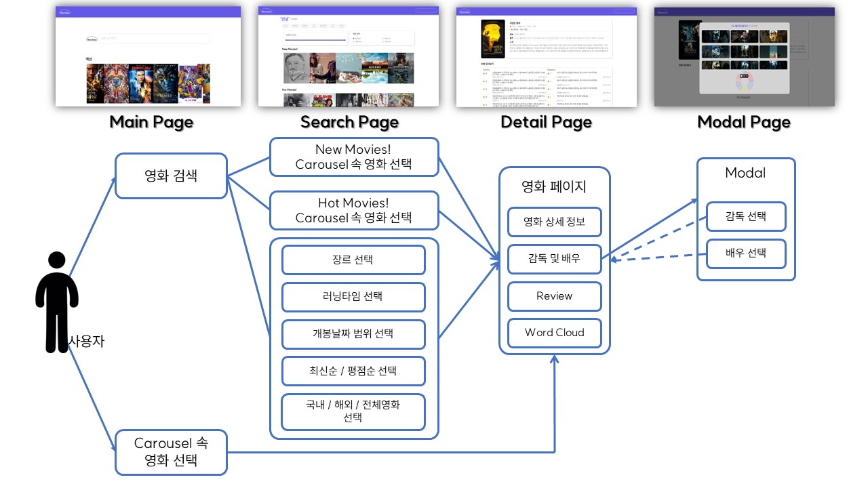Select the Word Cloud box
Screen dimensions: 868x488
(x=555, y=333)
